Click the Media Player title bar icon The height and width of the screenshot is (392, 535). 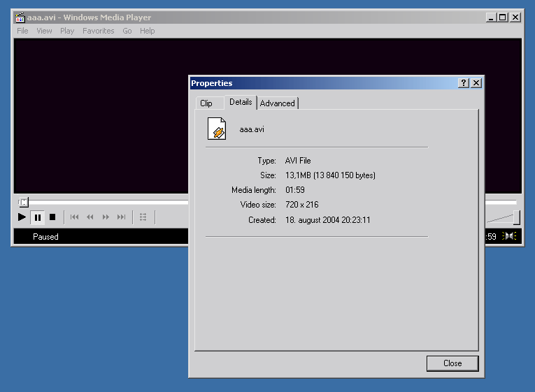pyautogui.click(x=20, y=17)
